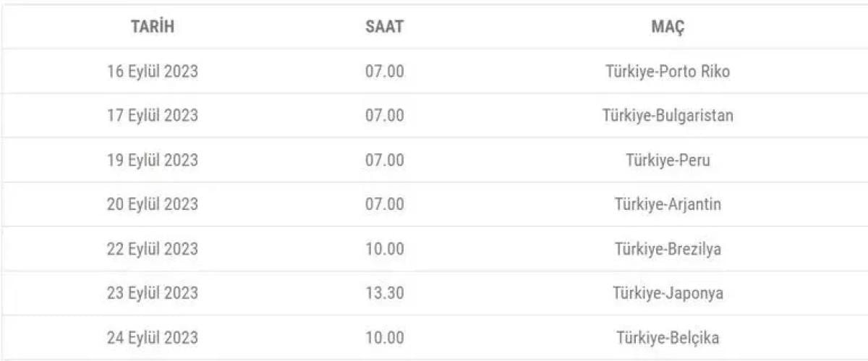Click the 13.30 time cell
This screenshot has height=361, width=868.
click(x=384, y=293)
